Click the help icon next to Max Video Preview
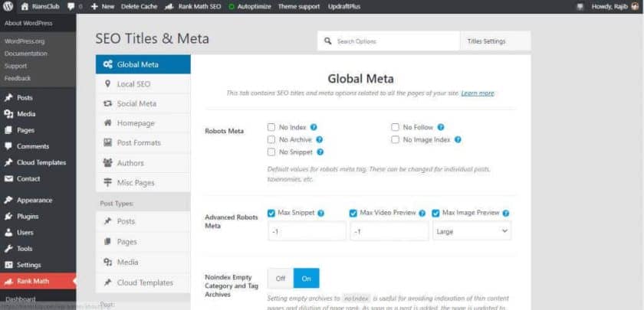Screen dimensions: 644x310 click(422, 214)
